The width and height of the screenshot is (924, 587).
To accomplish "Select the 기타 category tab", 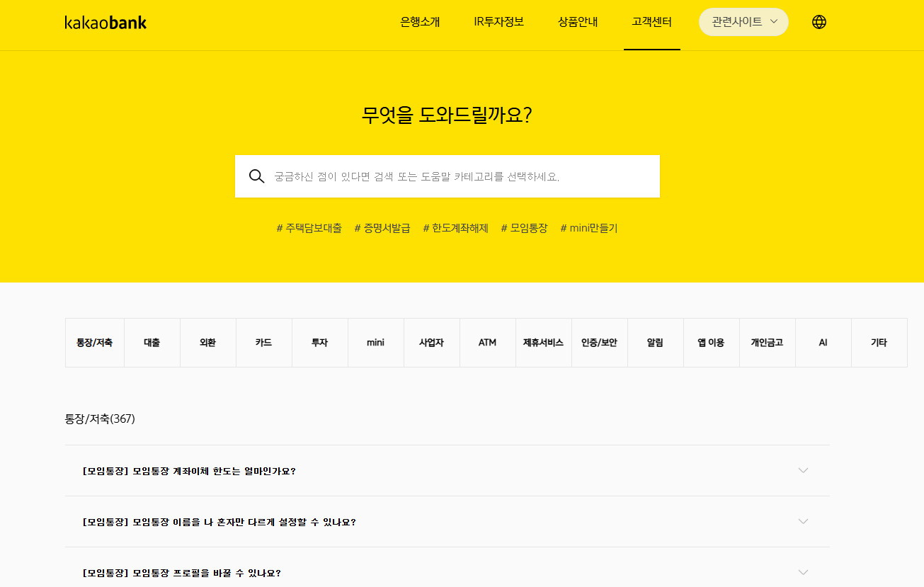I will (x=879, y=343).
